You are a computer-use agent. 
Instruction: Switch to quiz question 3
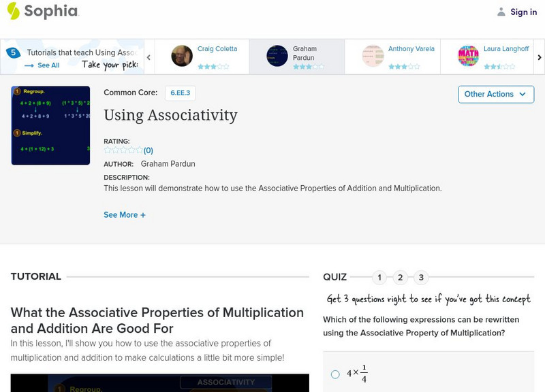point(420,277)
